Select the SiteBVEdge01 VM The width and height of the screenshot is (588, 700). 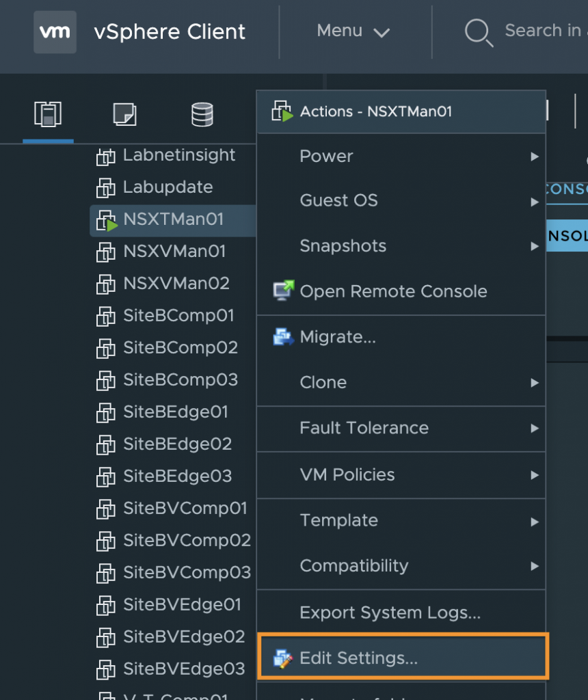coord(182,605)
